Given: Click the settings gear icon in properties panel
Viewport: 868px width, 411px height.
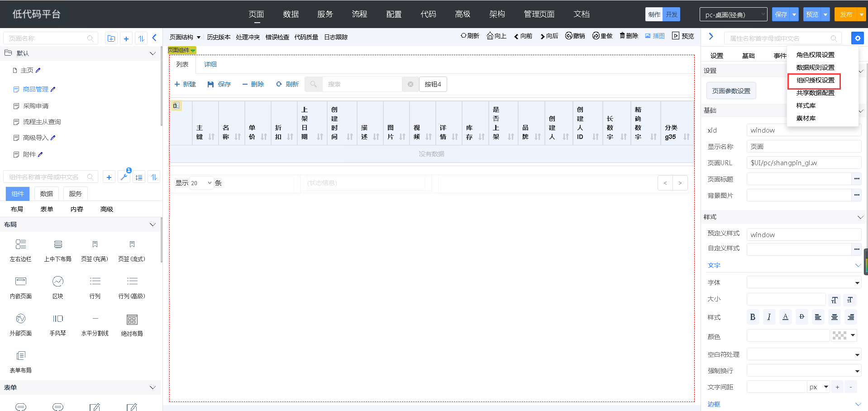Looking at the screenshot, I should (x=857, y=38).
